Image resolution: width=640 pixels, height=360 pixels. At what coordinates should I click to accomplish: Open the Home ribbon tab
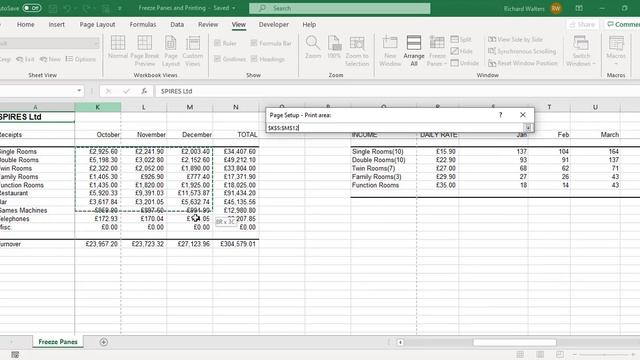pos(25,24)
